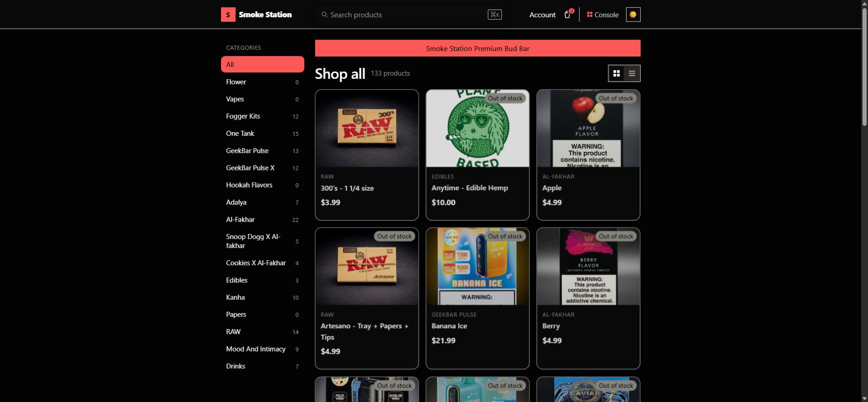Click the GEEKBAR PULSE brand label
The image size is (868, 402).
point(454,314)
